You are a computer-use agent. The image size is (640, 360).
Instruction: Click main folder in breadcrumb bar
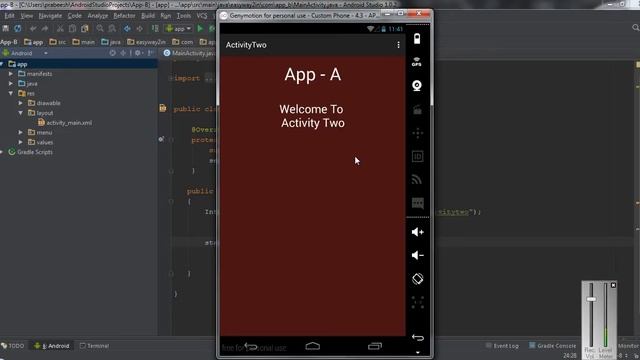point(83,42)
